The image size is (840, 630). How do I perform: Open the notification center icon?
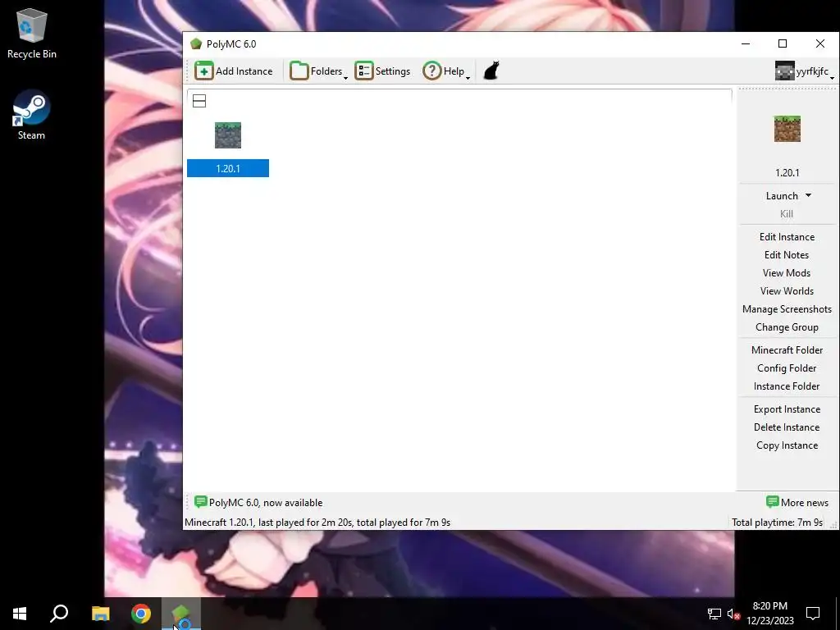(813, 614)
